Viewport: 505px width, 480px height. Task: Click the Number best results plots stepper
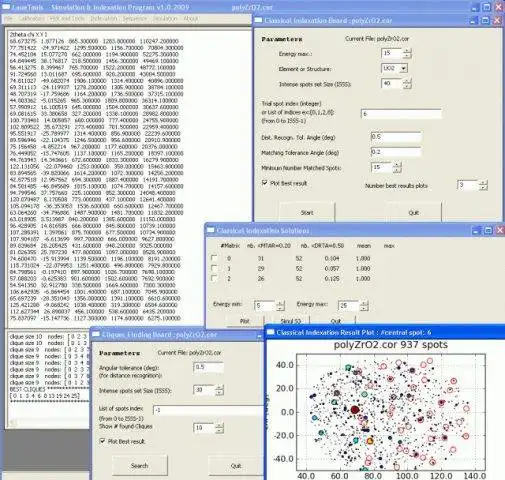point(483,185)
